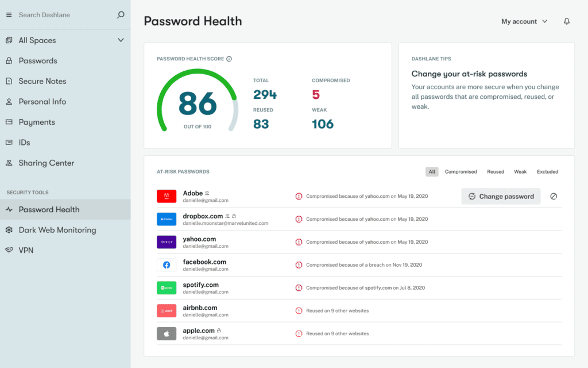Exclude the Adobe entry using the slash icon
This screenshot has width=588, height=368.
click(x=554, y=196)
